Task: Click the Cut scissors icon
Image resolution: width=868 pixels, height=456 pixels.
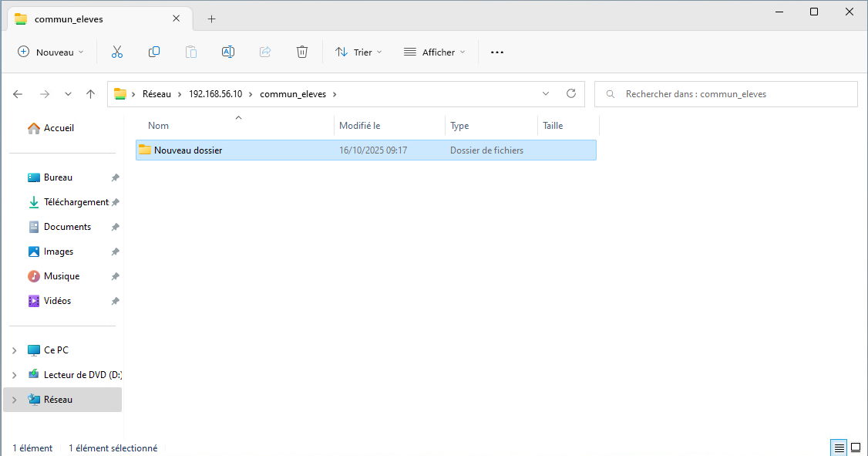Action: (x=117, y=52)
